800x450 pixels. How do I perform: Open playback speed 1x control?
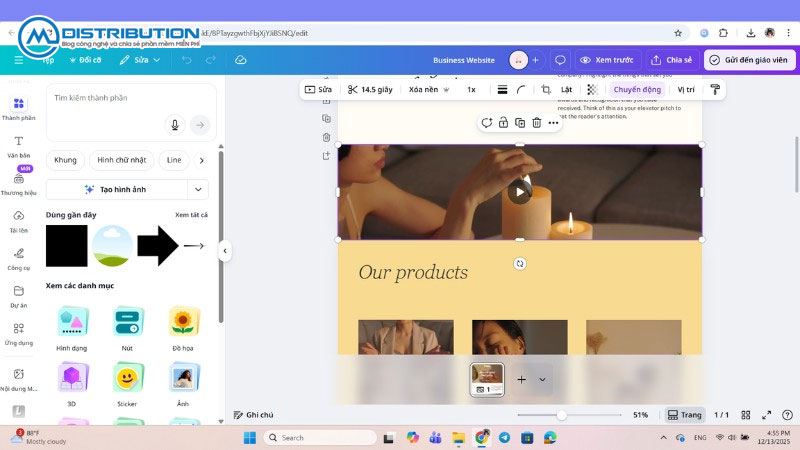[471, 90]
